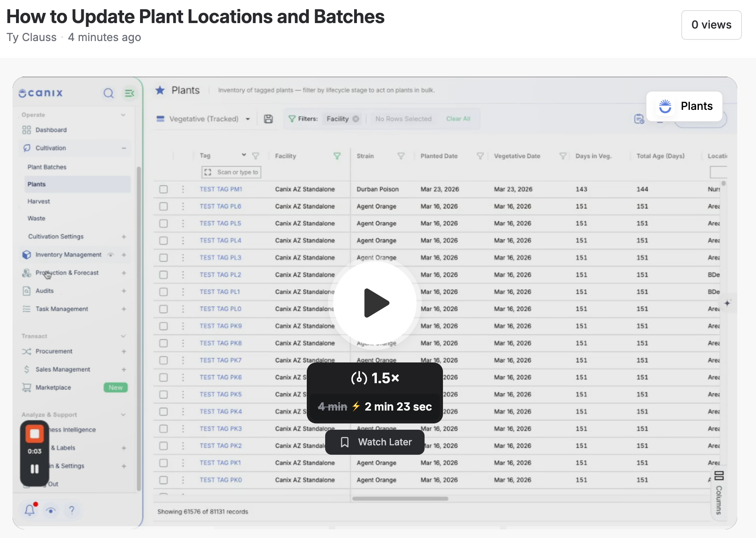The height and width of the screenshot is (538, 756).
Task: Expand the Inventory Management section
Action: pos(124,255)
